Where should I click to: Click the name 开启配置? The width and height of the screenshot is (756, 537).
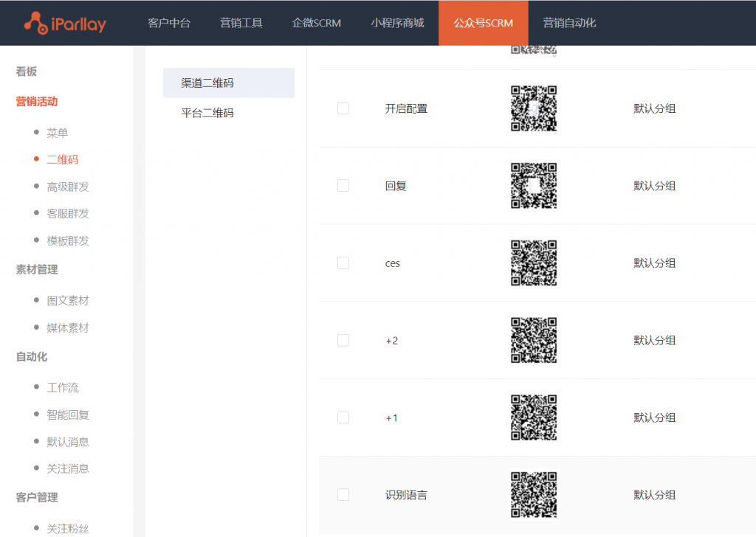click(x=406, y=109)
